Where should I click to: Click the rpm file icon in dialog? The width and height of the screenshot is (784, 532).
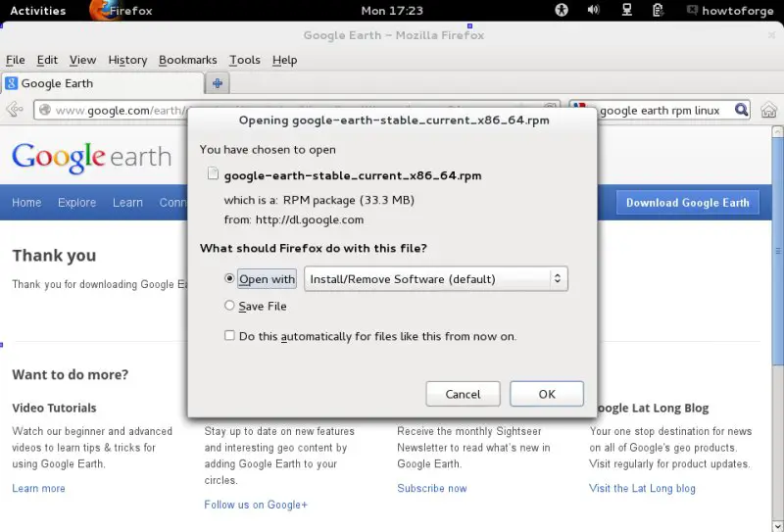[x=213, y=173]
